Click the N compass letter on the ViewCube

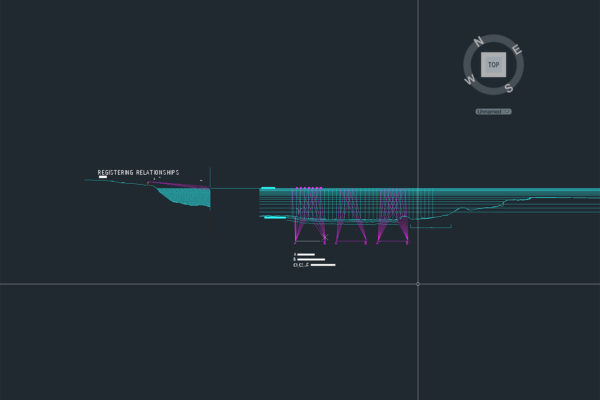[x=479, y=41]
